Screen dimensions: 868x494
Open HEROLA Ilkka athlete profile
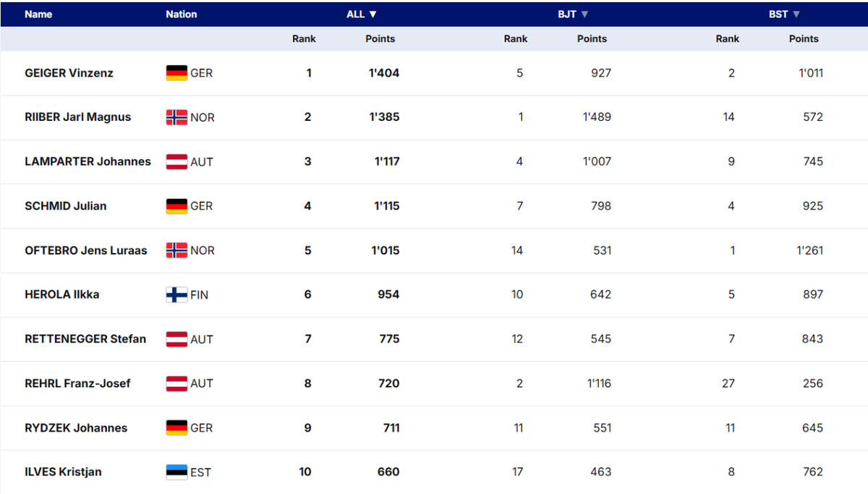point(61,294)
